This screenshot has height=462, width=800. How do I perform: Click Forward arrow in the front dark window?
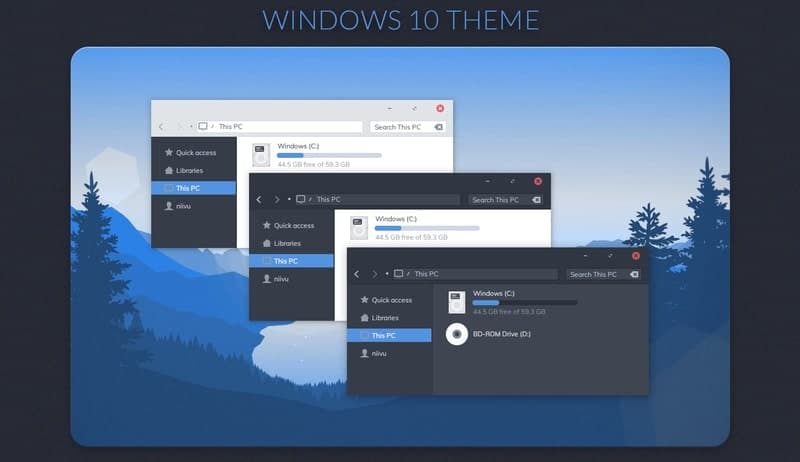(374, 274)
